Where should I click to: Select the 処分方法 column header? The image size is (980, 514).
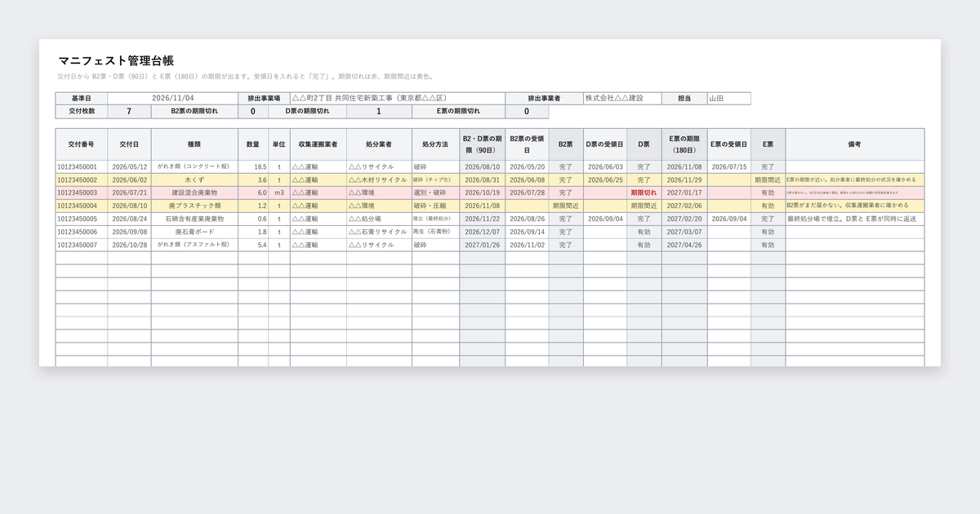pos(435,144)
